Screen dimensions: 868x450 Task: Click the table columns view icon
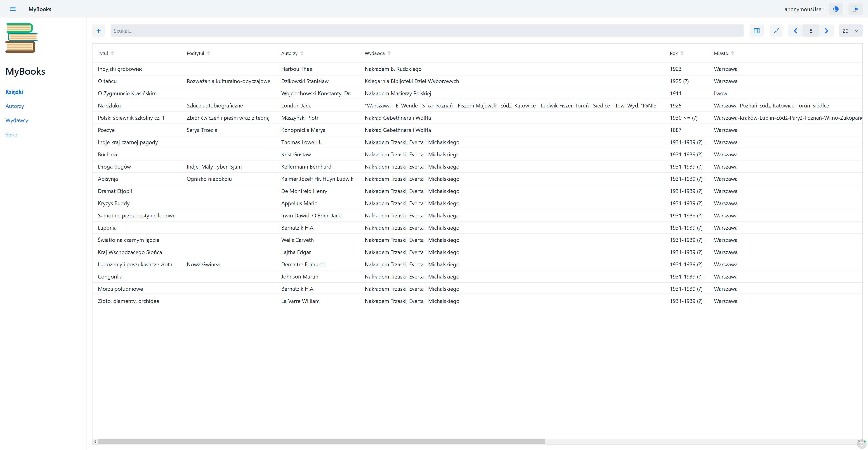[x=757, y=31]
